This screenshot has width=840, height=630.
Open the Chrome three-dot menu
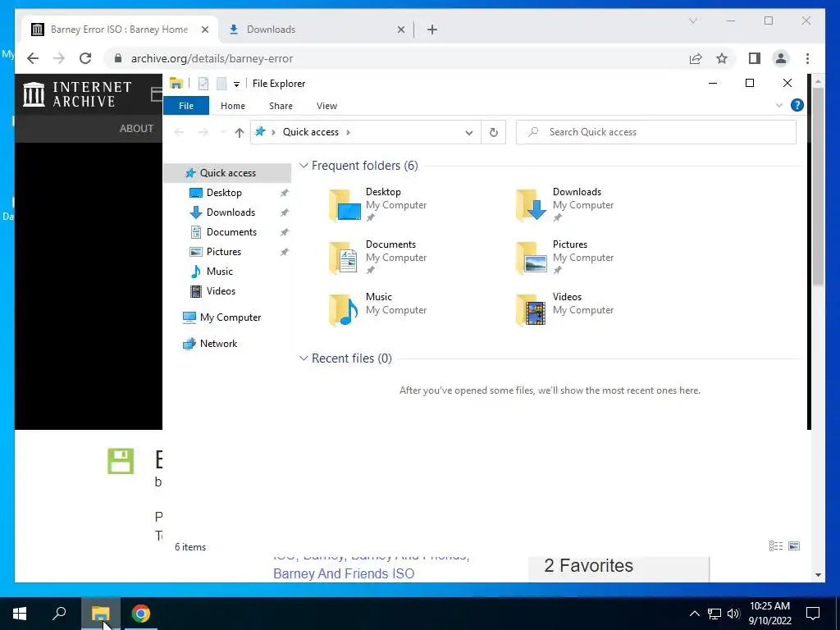807,58
